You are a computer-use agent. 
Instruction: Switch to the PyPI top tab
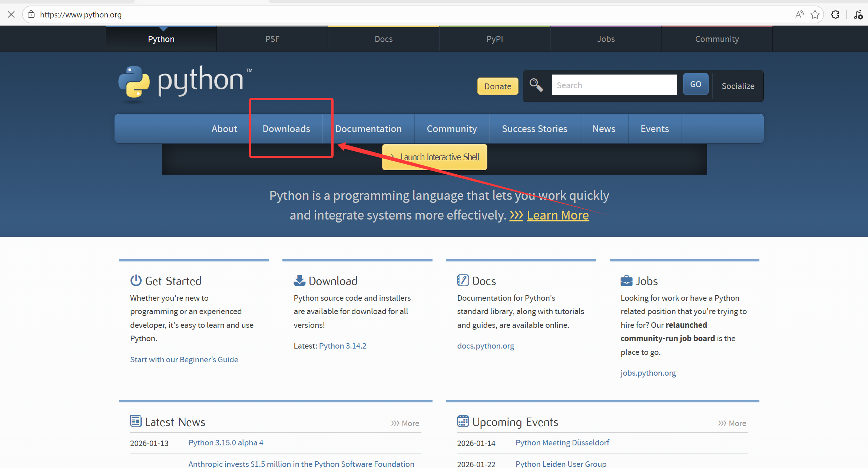(x=494, y=39)
